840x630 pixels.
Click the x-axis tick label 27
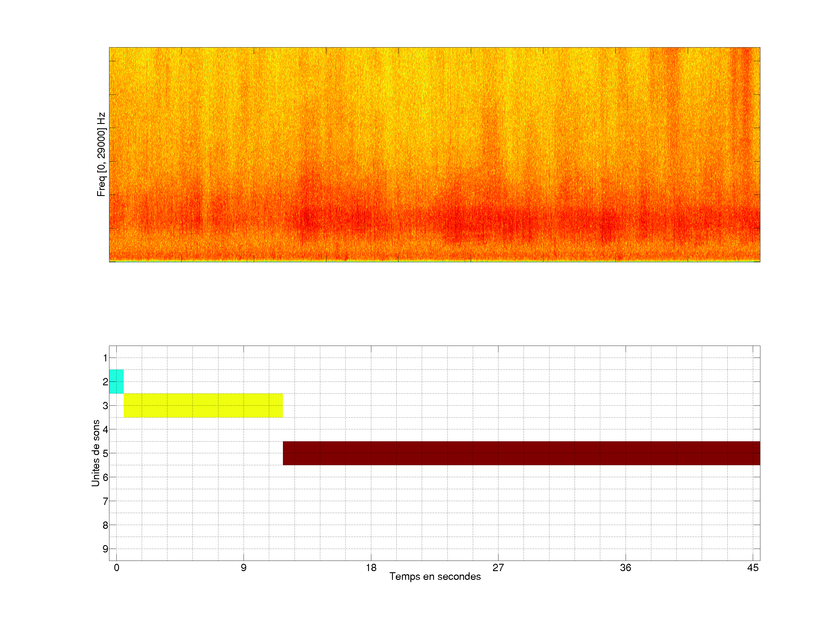[498, 568]
